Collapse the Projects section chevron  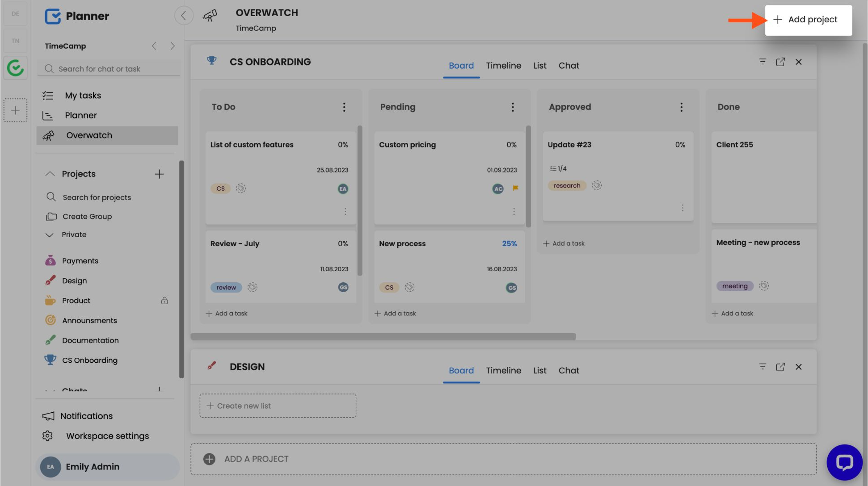(50, 174)
